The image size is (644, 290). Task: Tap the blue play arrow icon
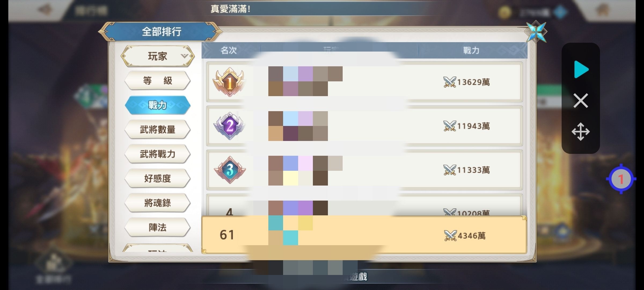coord(581,70)
